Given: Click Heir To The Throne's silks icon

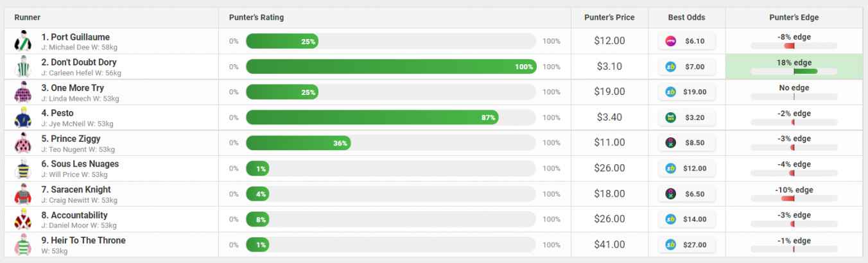Looking at the screenshot, I should point(22,244).
